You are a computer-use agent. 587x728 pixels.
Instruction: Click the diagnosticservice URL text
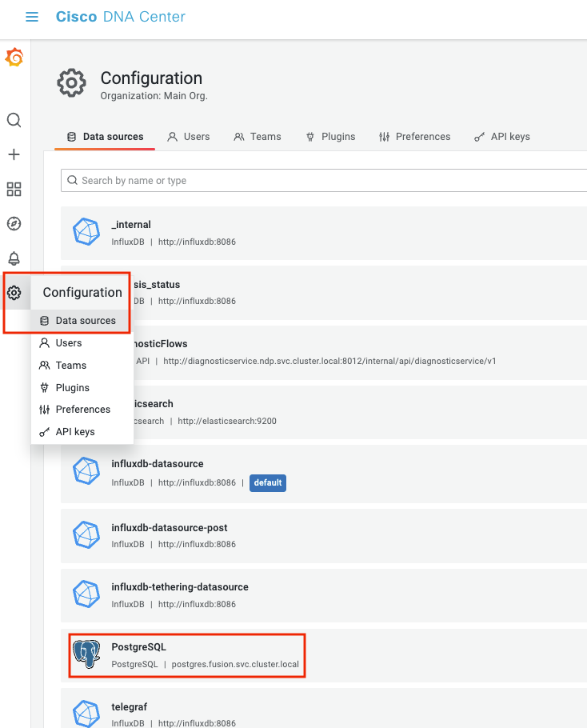[x=329, y=362]
